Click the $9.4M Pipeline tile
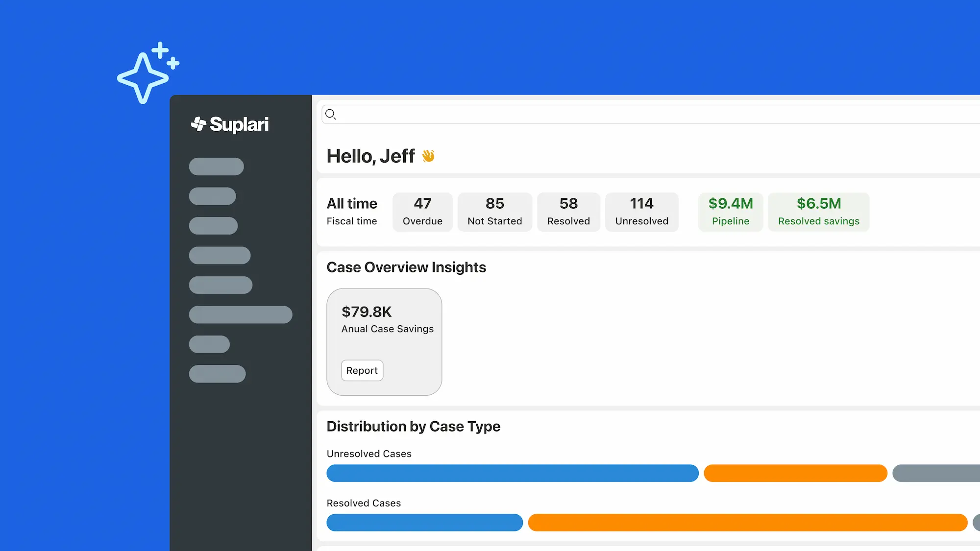Image resolution: width=980 pixels, height=551 pixels. pos(730,212)
